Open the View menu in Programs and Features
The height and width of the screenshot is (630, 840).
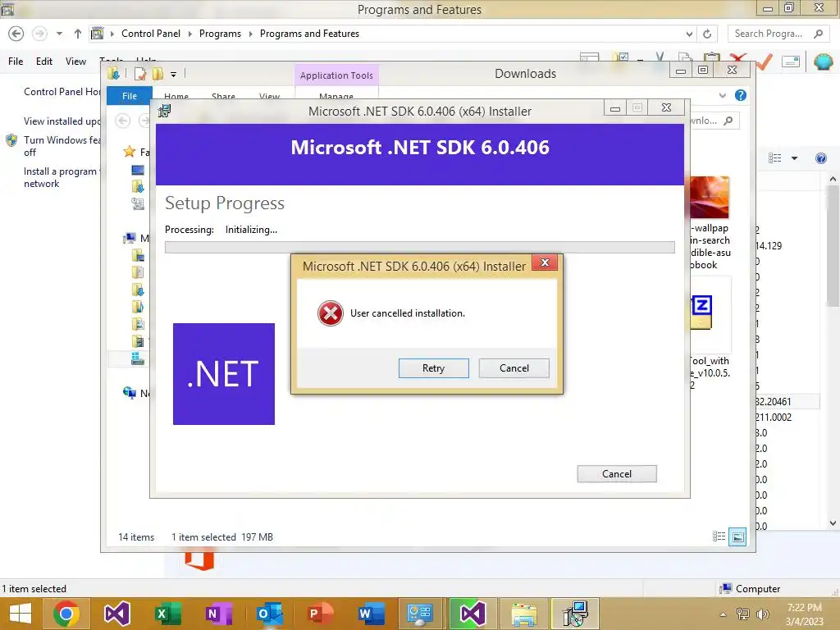tap(75, 61)
